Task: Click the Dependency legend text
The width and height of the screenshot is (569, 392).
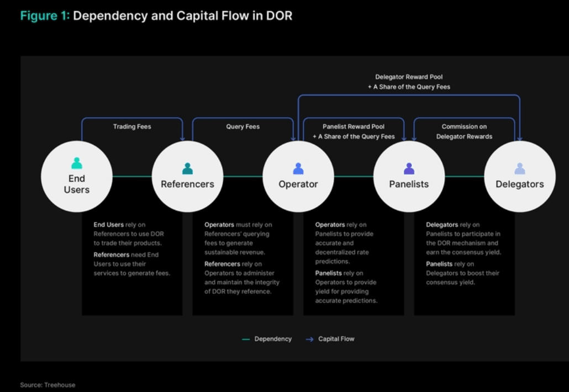Action: [273, 339]
